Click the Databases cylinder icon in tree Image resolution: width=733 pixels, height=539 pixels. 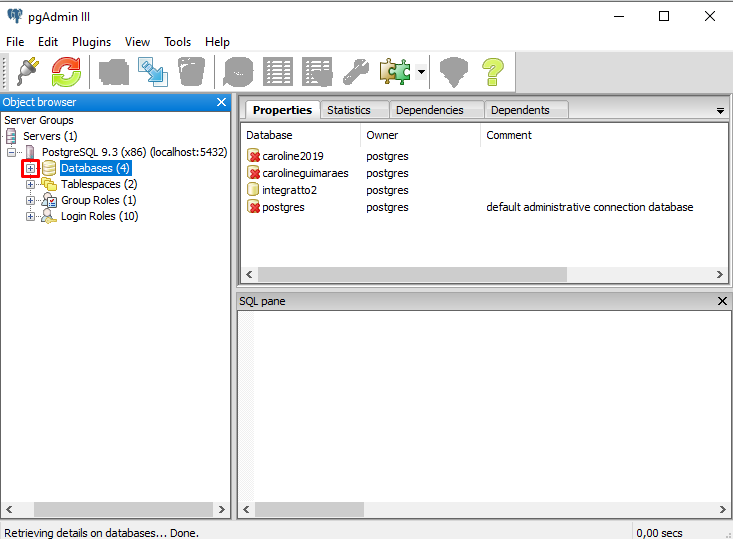(49, 168)
